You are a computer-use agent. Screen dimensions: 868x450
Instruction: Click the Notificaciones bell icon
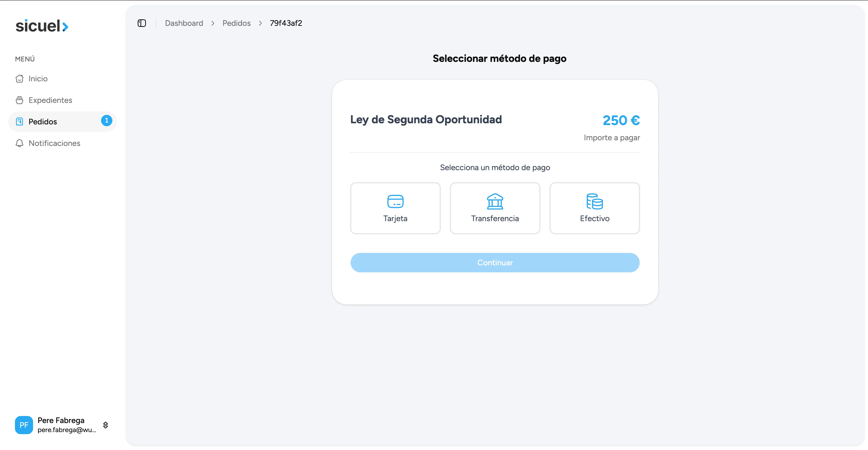19,143
